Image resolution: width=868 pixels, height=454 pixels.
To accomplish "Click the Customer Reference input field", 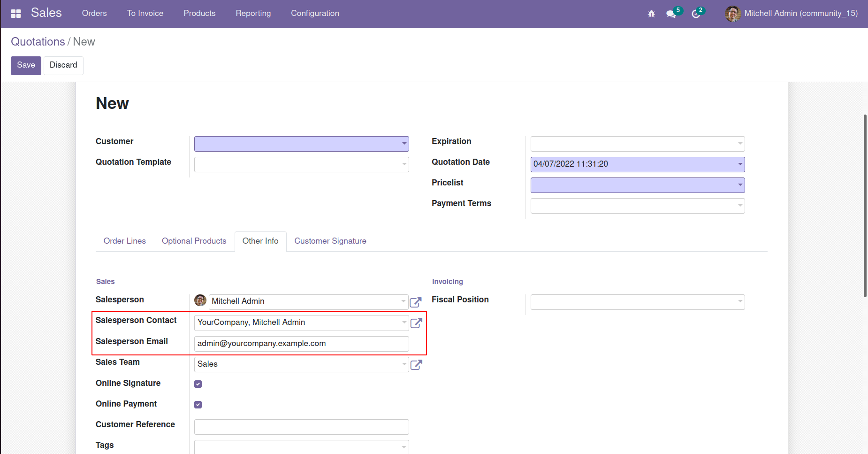I will tap(301, 427).
